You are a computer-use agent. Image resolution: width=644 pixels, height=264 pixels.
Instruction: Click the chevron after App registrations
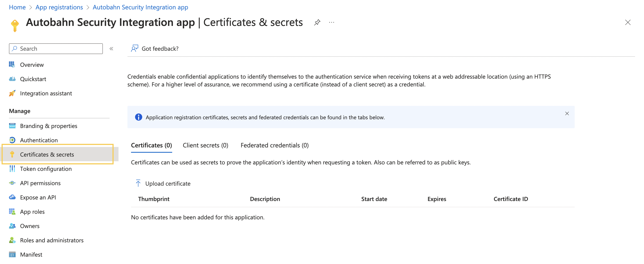click(88, 7)
